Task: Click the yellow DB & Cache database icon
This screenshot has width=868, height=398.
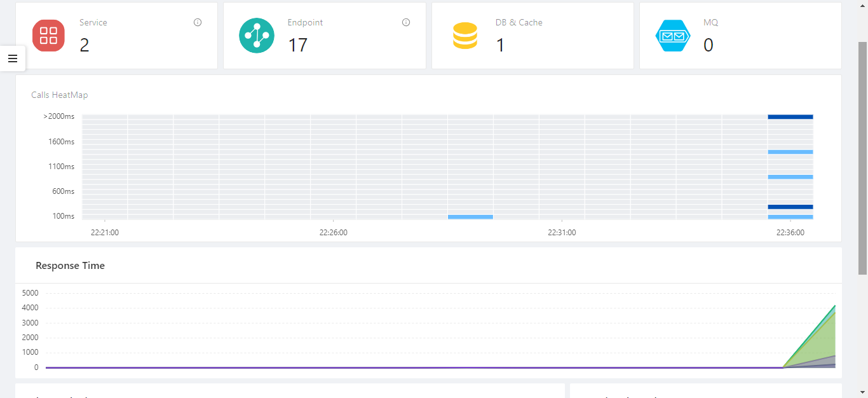Action: click(465, 36)
